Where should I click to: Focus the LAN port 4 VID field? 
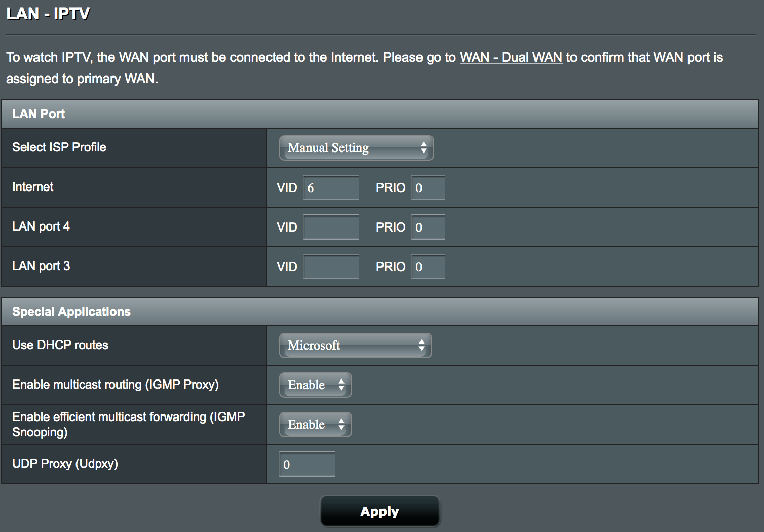pyautogui.click(x=331, y=227)
